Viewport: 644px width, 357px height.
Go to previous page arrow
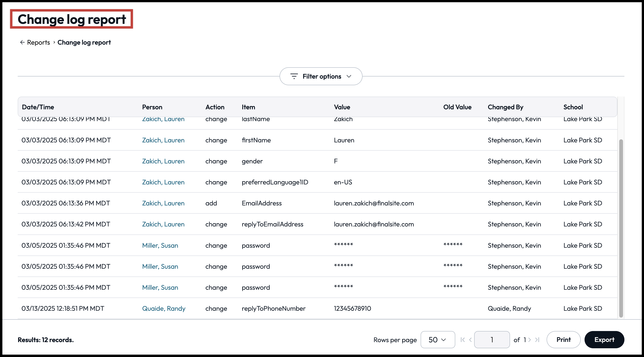tap(471, 340)
